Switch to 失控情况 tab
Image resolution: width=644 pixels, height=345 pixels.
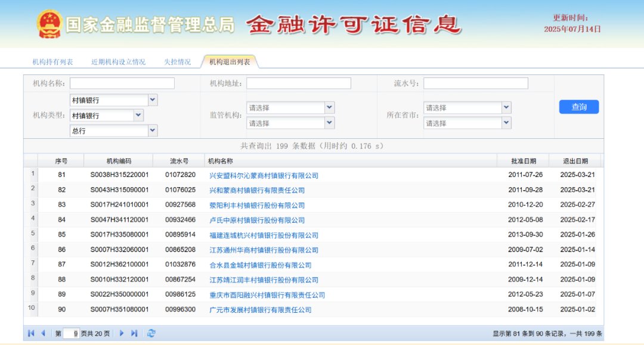coord(178,62)
